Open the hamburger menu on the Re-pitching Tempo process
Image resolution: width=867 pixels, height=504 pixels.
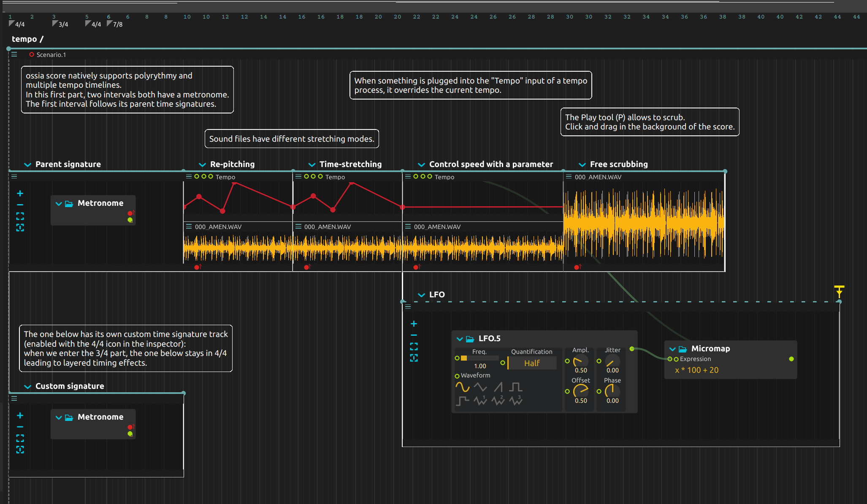pyautogui.click(x=188, y=177)
